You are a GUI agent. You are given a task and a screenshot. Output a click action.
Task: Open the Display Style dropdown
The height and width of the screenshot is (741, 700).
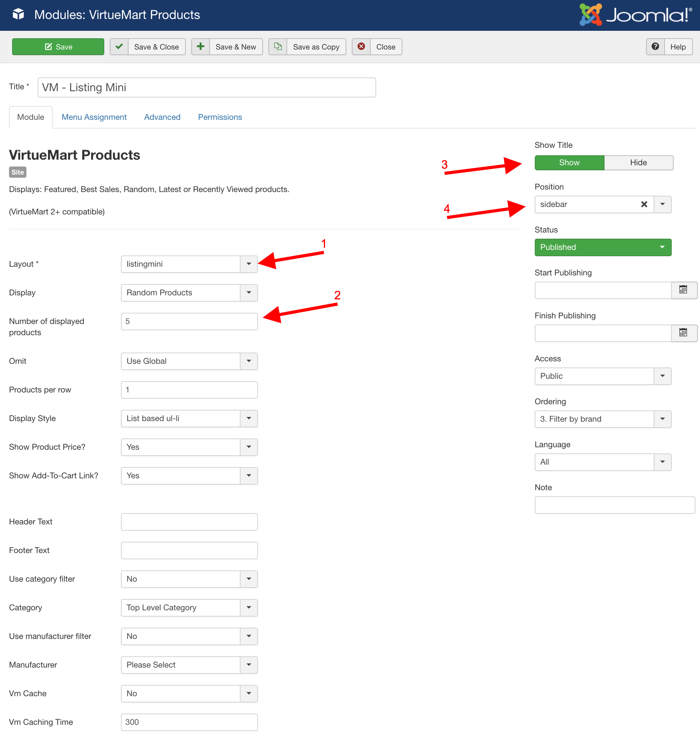pyautogui.click(x=189, y=419)
